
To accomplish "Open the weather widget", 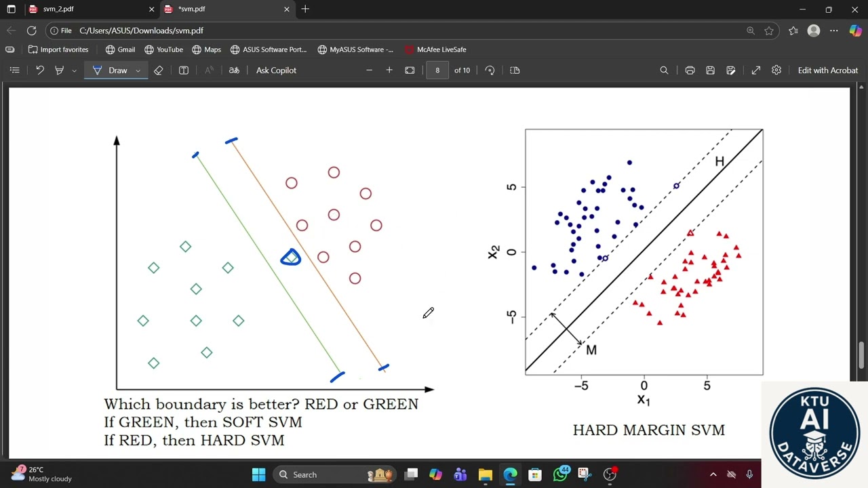I will click(42, 474).
